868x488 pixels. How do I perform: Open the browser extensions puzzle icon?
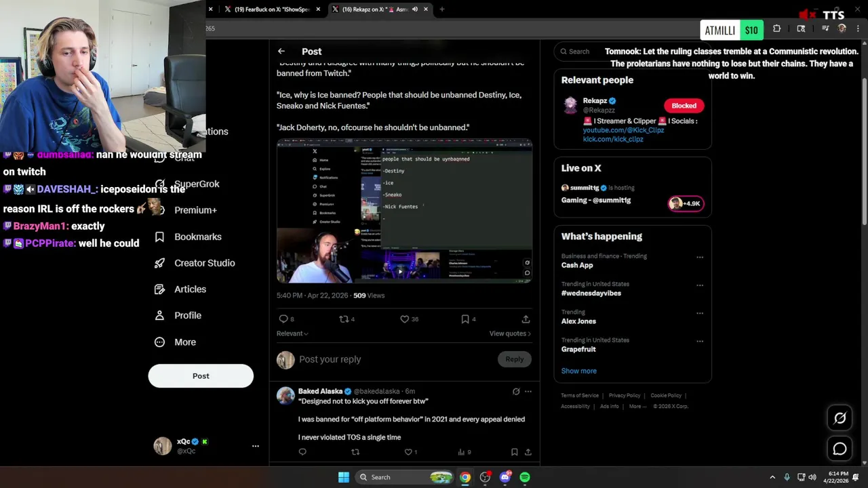[776, 28]
